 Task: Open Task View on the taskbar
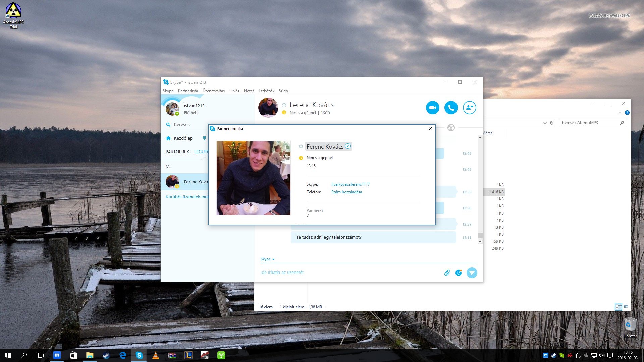[40, 355]
